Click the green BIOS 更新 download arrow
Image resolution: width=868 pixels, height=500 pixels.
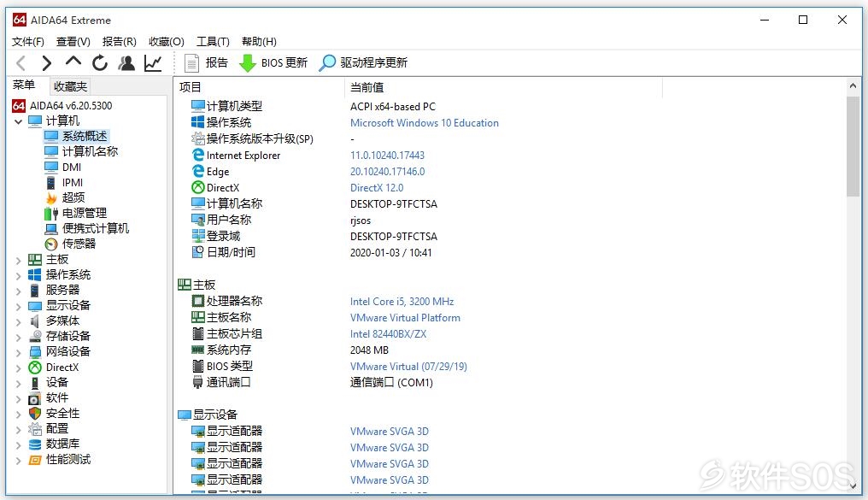coord(248,63)
